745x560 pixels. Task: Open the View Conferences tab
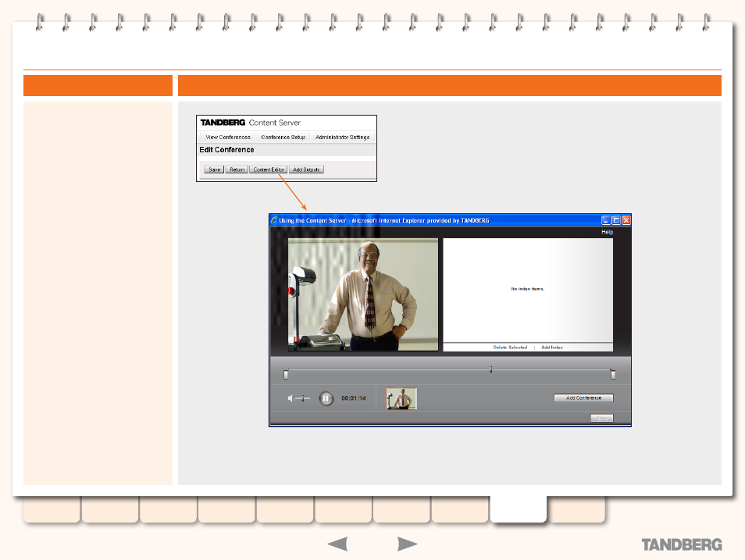click(228, 137)
